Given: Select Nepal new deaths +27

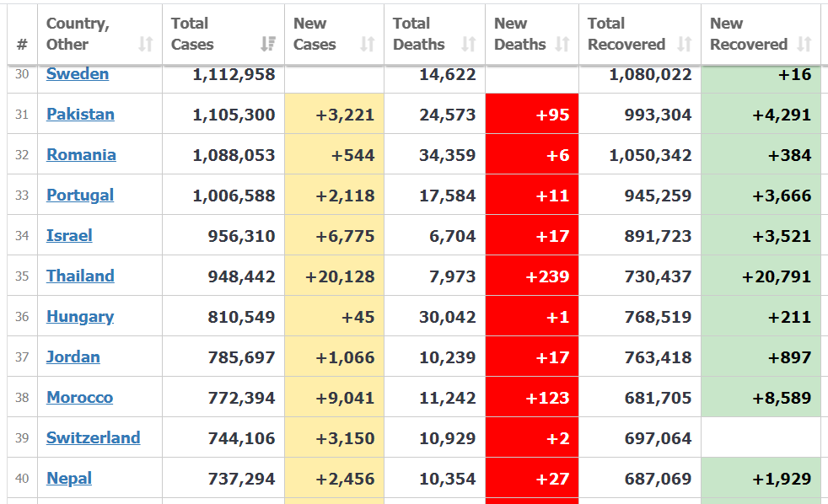Looking at the screenshot, I should 553,479.
